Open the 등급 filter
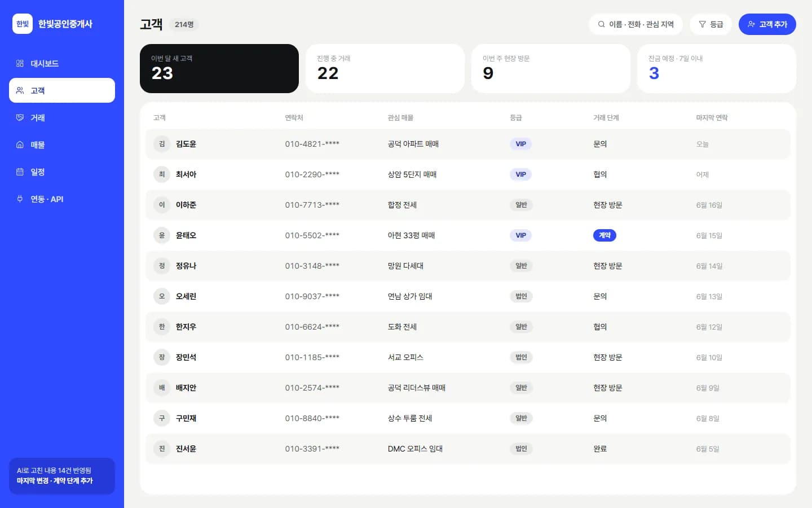The image size is (812, 508). pos(710,24)
